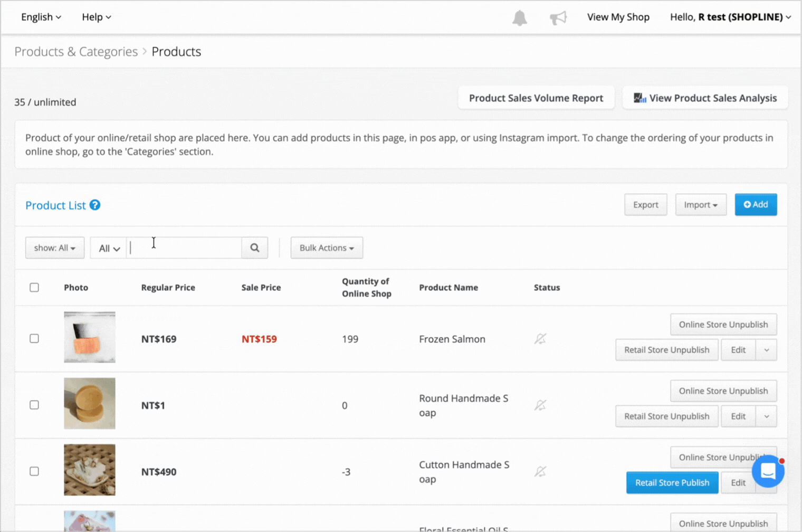Open the show: All filter dropdown
This screenshot has width=802, height=532.
[55, 248]
